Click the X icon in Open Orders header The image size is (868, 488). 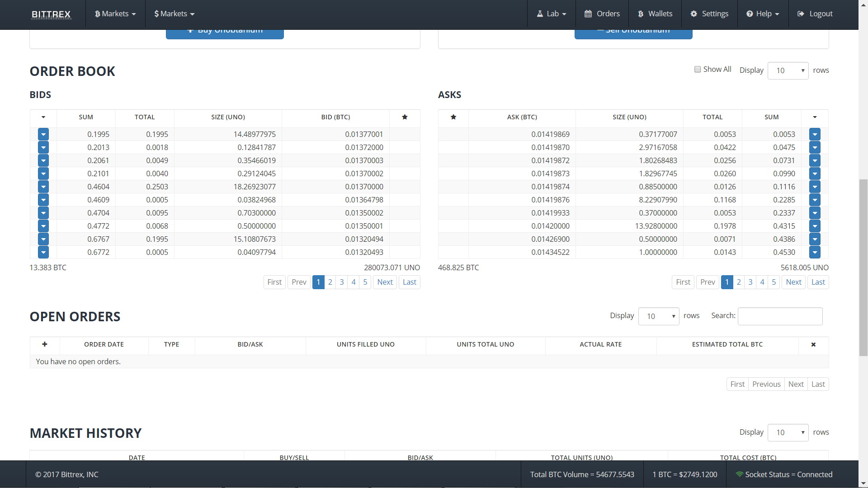pos(813,344)
